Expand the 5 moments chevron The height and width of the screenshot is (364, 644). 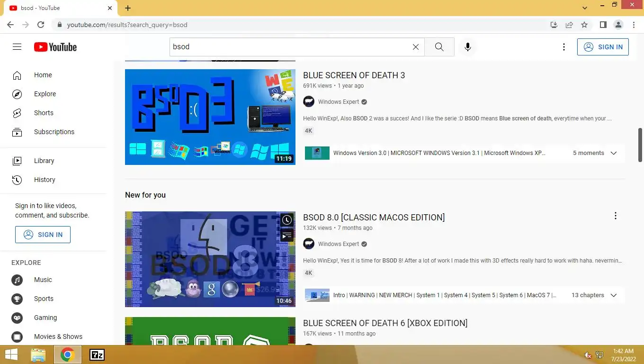pyautogui.click(x=614, y=153)
